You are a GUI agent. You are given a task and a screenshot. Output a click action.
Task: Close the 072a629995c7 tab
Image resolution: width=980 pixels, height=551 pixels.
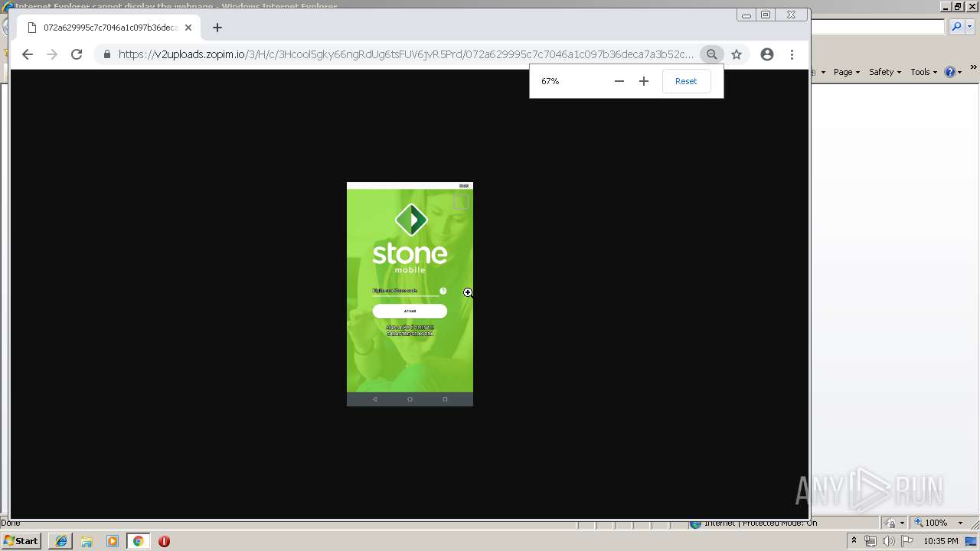tap(188, 28)
